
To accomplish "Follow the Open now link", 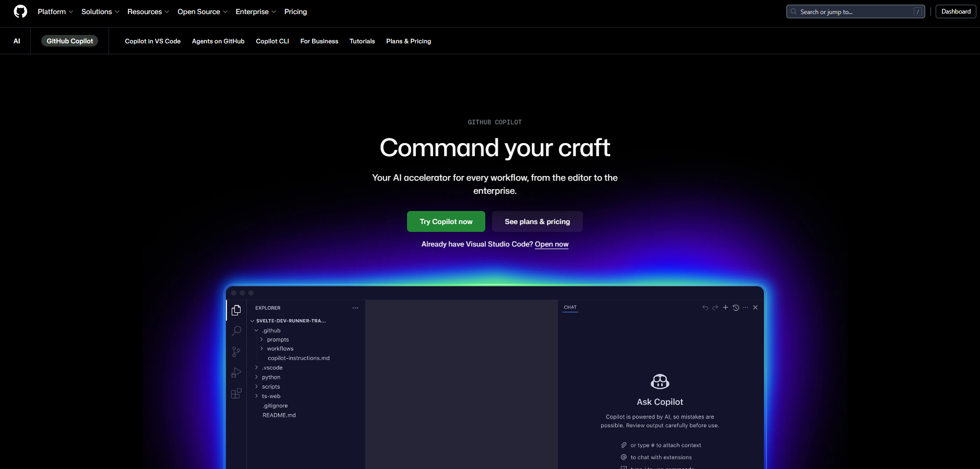I will coord(552,244).
